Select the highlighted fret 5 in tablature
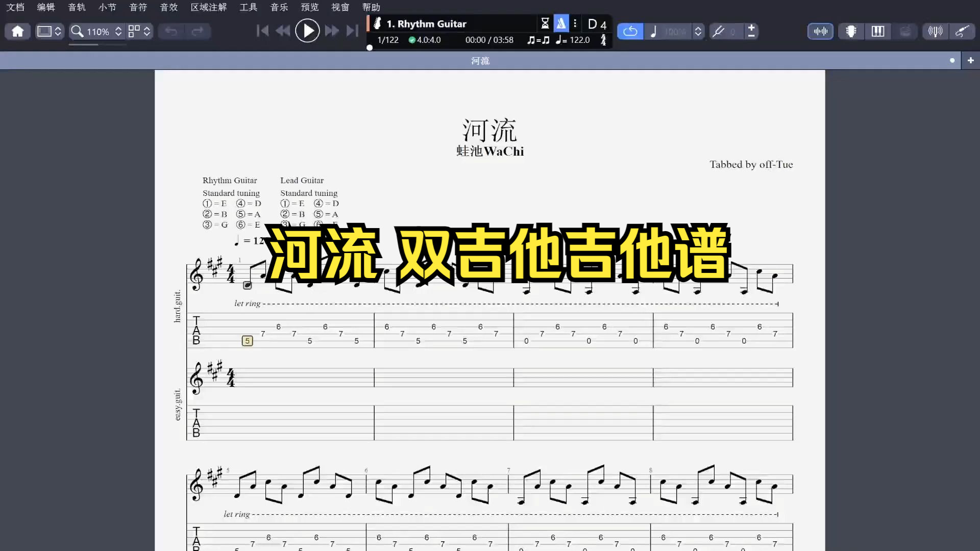Screen dimensions: 980x551 point(247,341)
